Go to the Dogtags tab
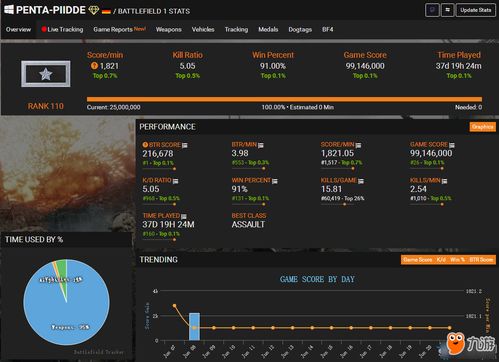The height and width of the screenshot is (362, 499). (300, 29)
